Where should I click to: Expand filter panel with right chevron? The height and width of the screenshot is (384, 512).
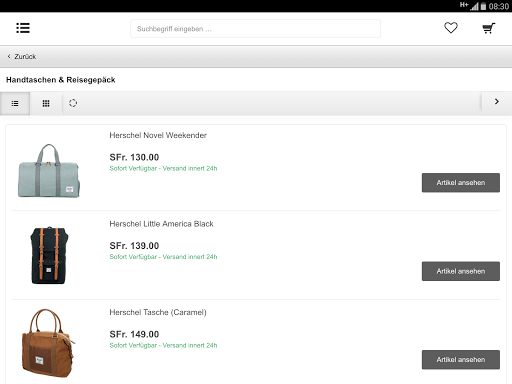point(497,102)
